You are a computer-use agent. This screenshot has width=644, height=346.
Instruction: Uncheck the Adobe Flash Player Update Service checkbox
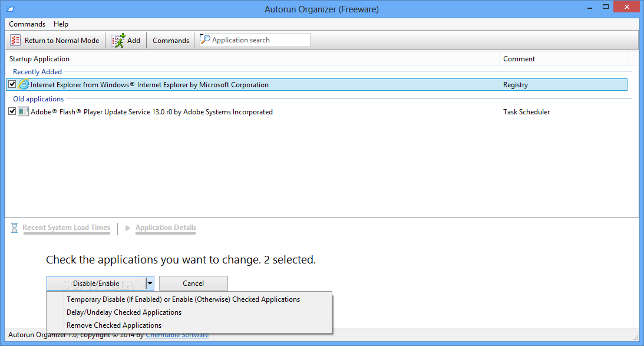pos(12,111)
